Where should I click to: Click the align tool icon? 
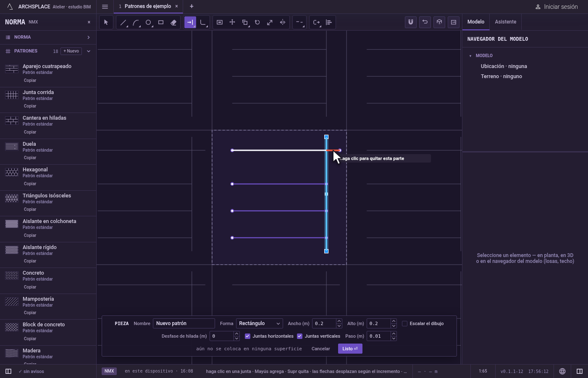329,22
